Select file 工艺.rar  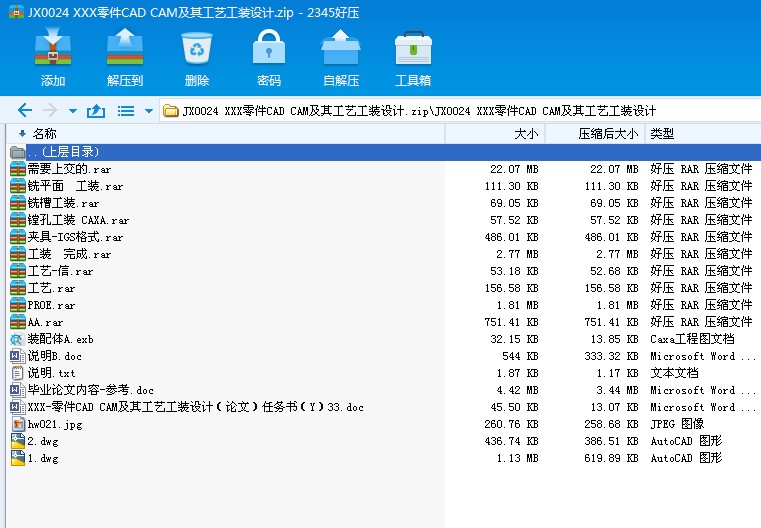pos(51,288)
